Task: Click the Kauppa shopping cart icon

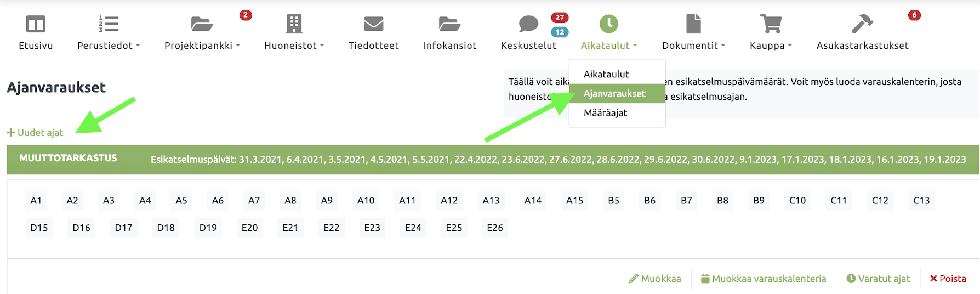Action: 771,24
